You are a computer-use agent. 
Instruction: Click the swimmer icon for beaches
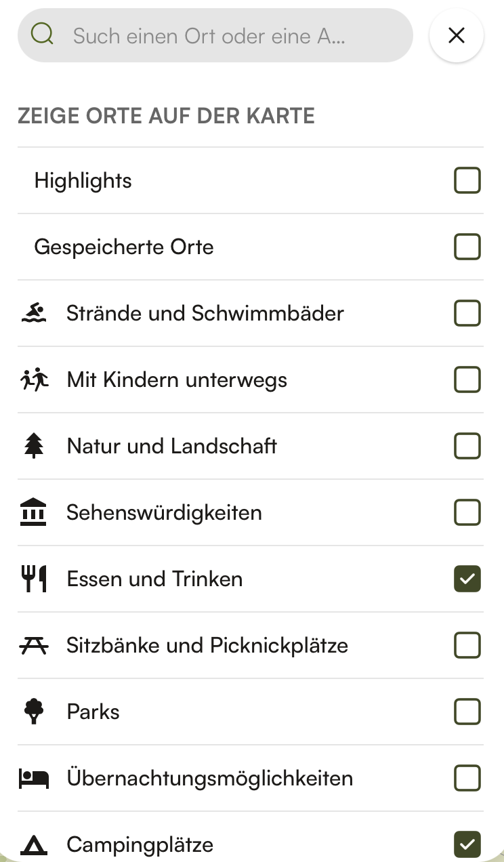click(33, 313)
